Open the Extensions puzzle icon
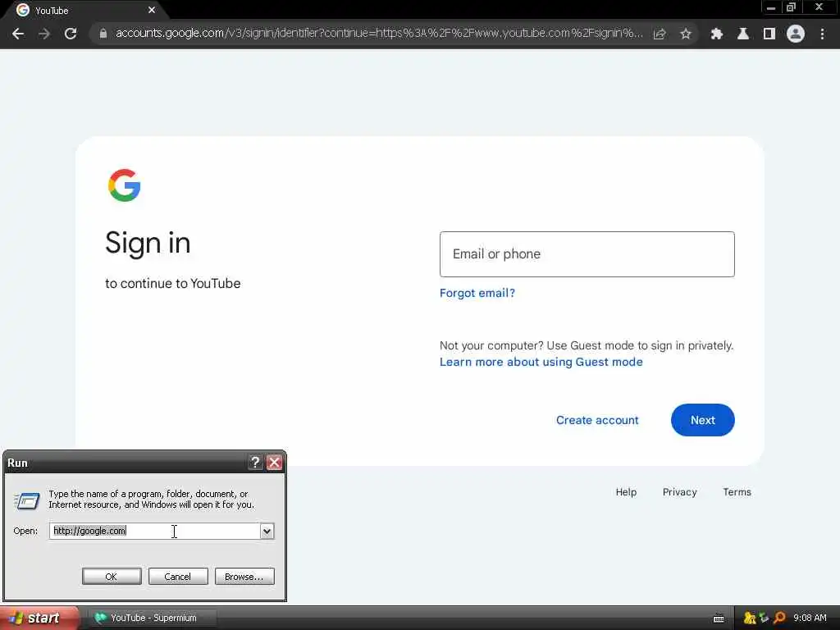The height and width of the screenshot is (630, 840). 716,34
